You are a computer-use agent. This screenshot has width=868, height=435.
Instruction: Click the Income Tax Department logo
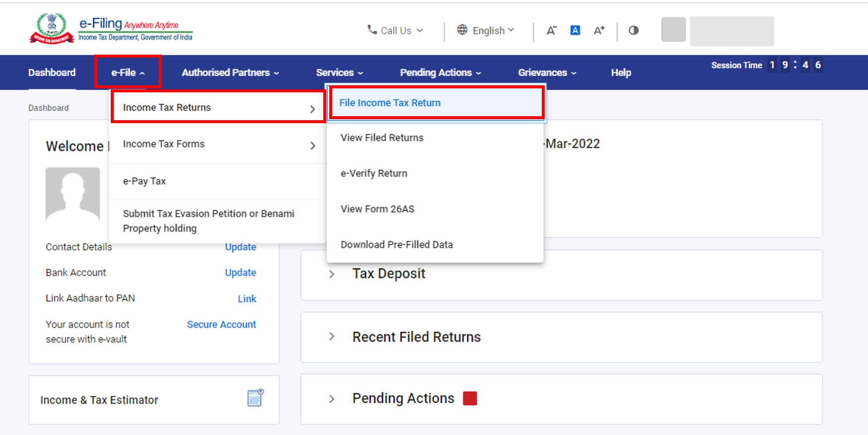(52, 28)
